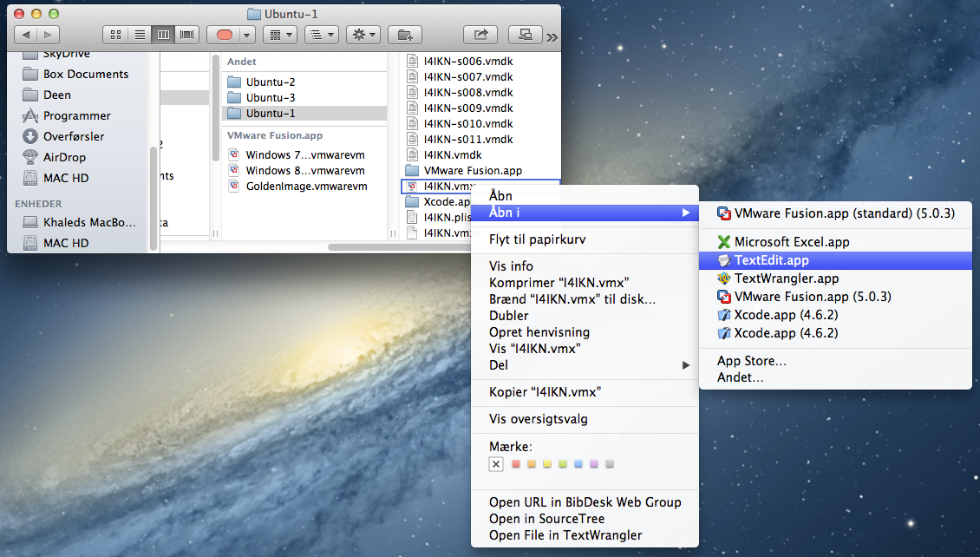Image resolution: width=980 pixels, height=557 pixels.
Task: Apply the blue label color
Action: (x=578, y=464)
